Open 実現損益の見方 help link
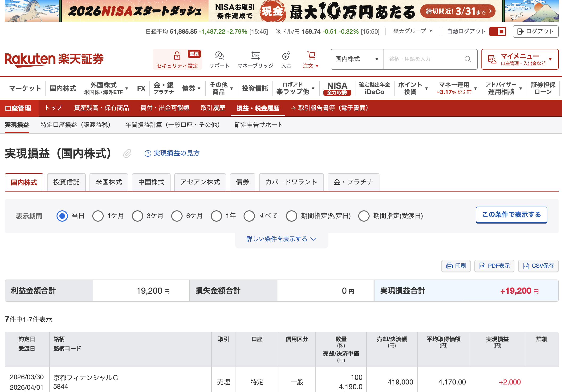 pos(172,153)
